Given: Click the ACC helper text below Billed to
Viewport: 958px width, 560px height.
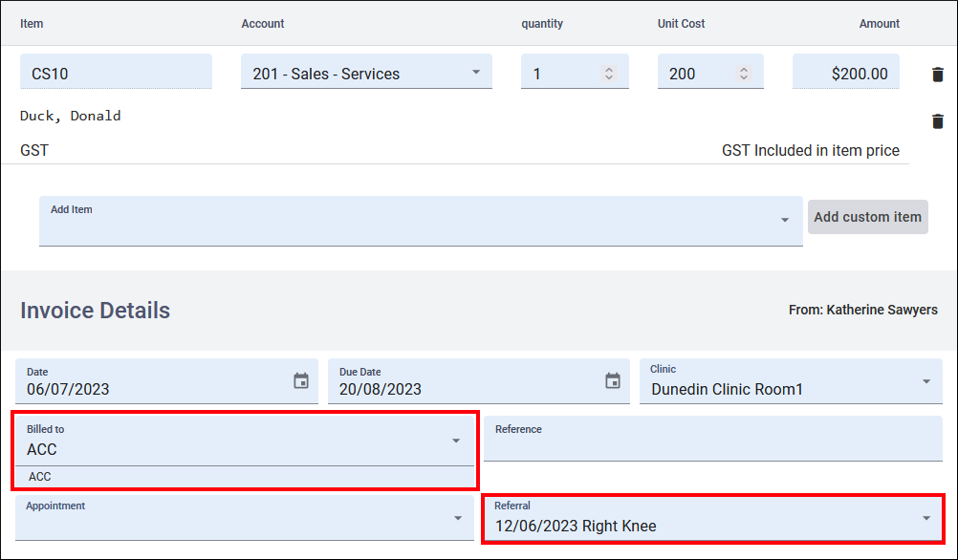Looking at the screenshot, I should 40,477.
